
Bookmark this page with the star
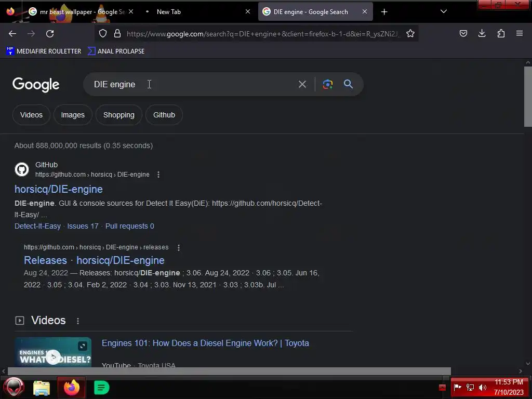coord(410,33)
